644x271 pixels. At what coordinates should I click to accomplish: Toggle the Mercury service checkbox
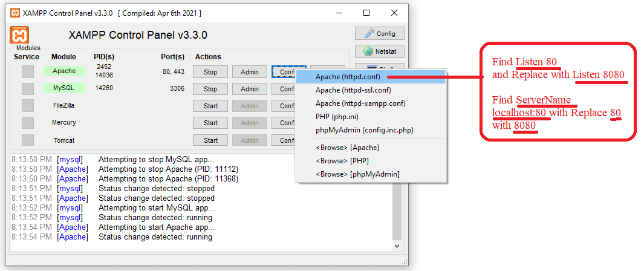(x=28, y=123)
